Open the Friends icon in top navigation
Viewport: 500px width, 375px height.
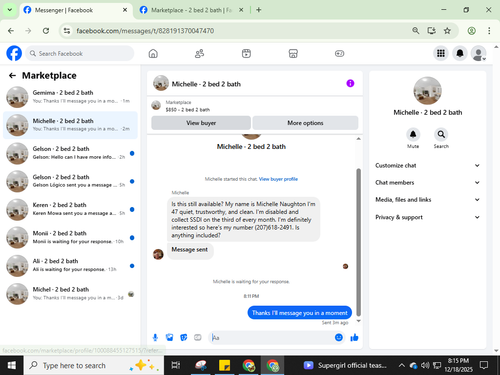[x=199, y=53]
